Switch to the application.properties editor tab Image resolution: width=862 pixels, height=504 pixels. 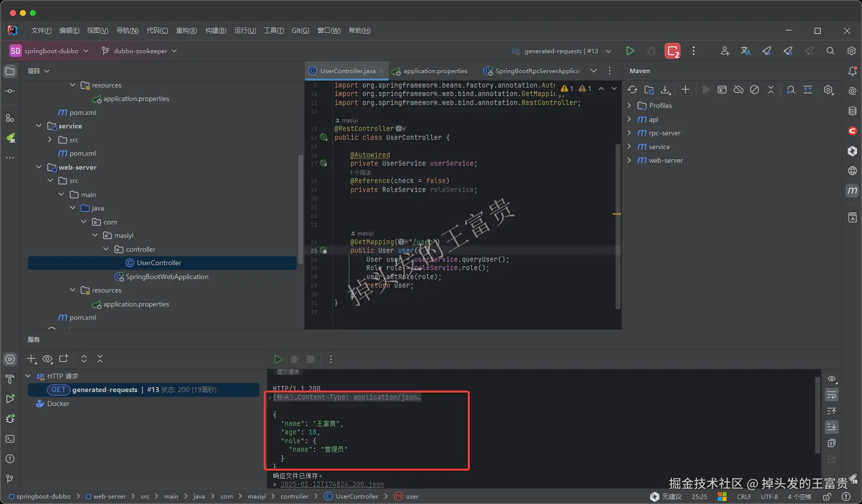(430, 71)
